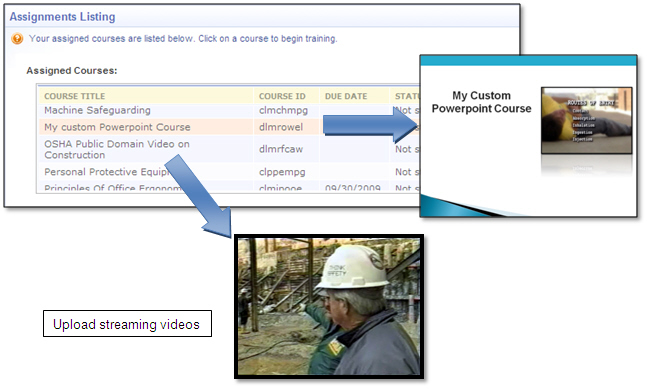
Task: Click the My Custom Powerpoint Course slide title
Action: pyautogui.click(x=482, y=102)
